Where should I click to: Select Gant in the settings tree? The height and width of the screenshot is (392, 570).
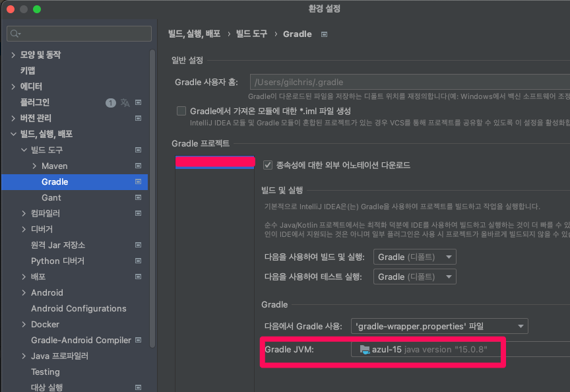[51, 197]
